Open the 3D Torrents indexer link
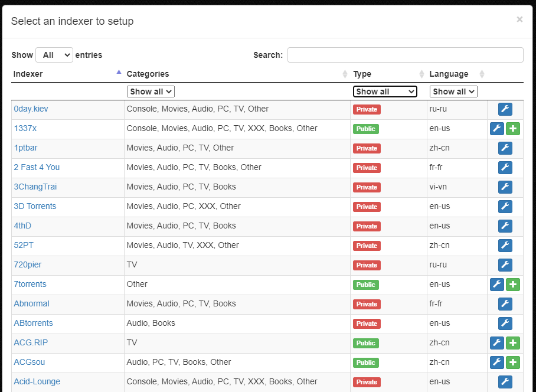 pos(34,206)
